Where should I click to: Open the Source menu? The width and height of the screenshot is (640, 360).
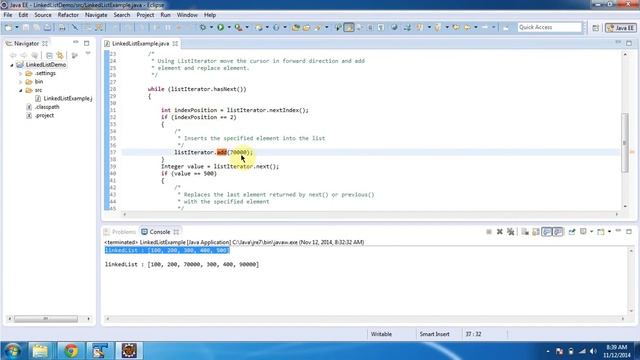point(43,15)
